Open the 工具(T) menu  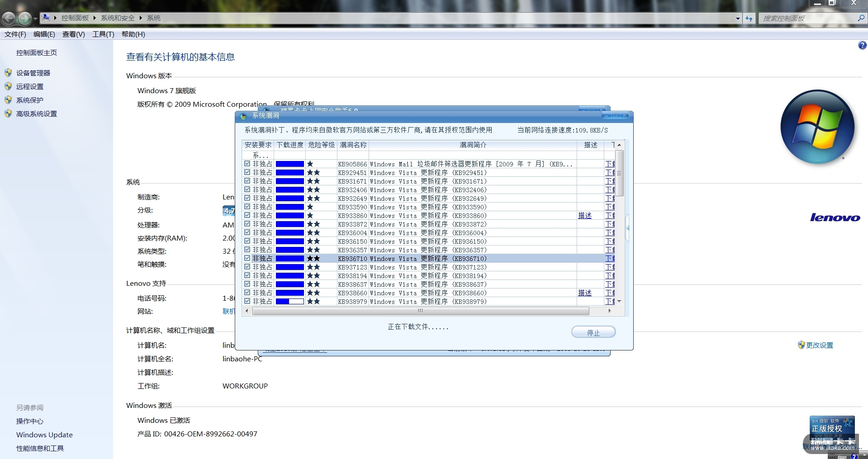pyautogui.click(x=103, y=34)
